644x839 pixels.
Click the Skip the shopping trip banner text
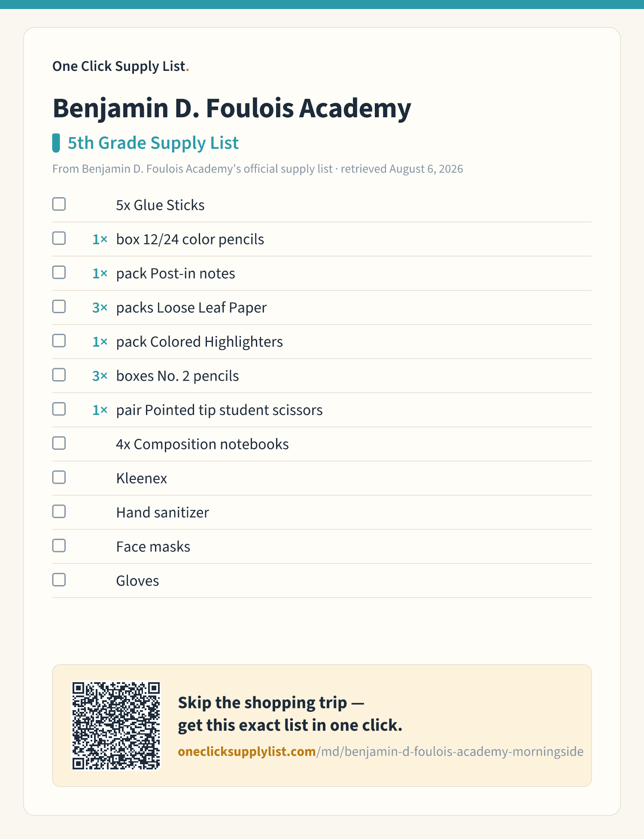point(290,714)
